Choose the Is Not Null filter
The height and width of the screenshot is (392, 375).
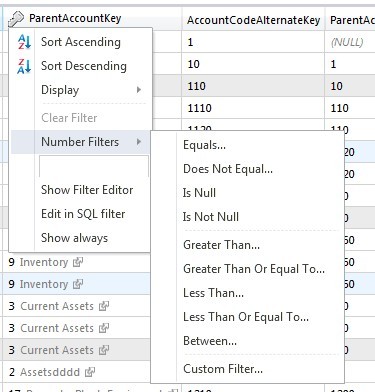point(210,217)
